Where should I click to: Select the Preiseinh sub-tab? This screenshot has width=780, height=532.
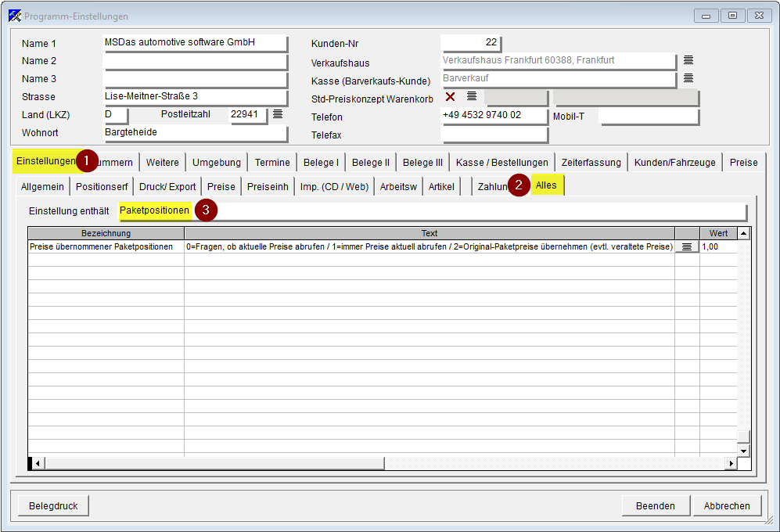coord(268,187)
